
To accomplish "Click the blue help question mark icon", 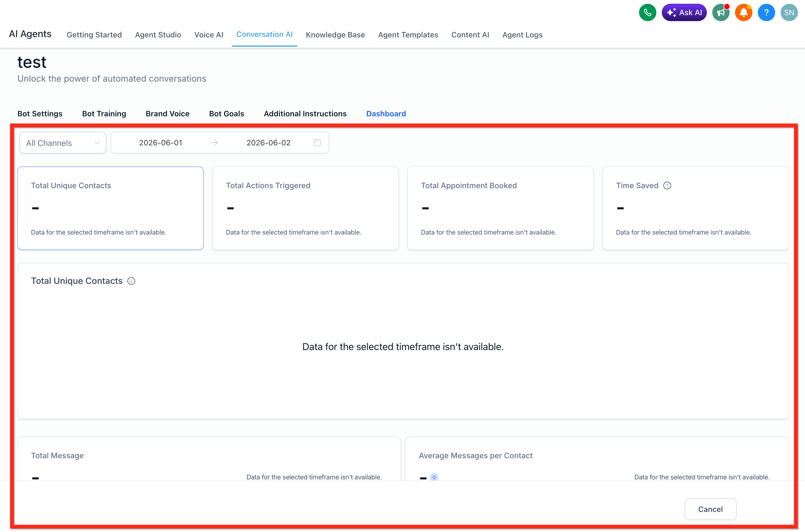I will click(766, 12).
